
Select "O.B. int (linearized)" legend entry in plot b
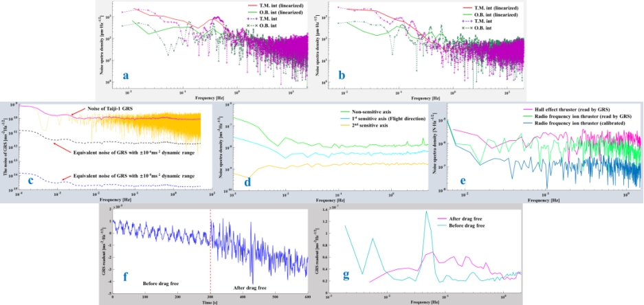pos(491,13)
